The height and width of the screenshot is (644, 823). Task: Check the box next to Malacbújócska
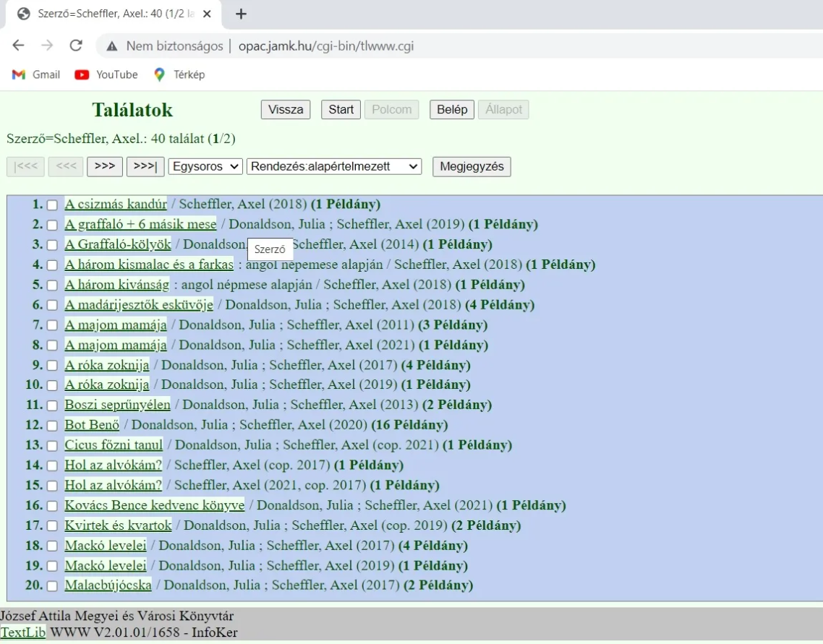[x=52, y=585]
